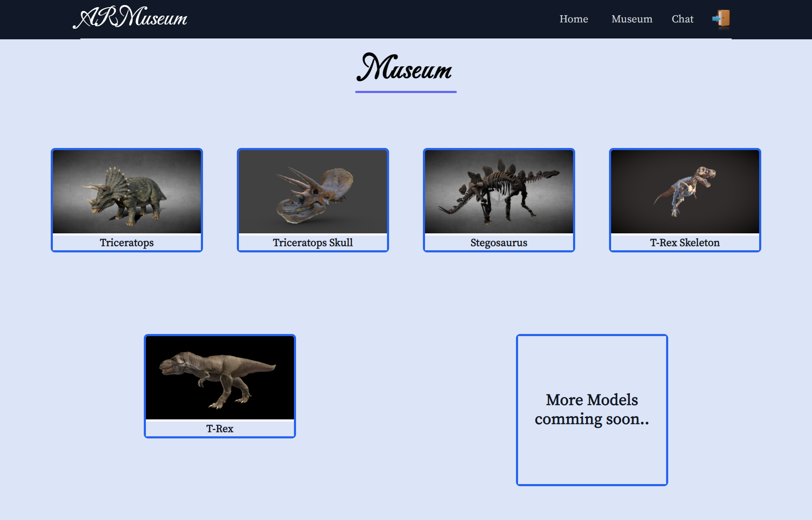Select the Triceratops Skull image
The width and height of the screenshot is (812, 520).
click(x=313, y=192)
